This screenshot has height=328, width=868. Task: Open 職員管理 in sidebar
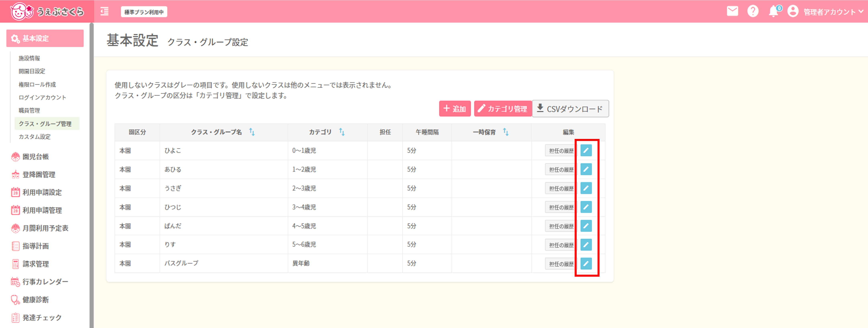(x=29, y=110)
